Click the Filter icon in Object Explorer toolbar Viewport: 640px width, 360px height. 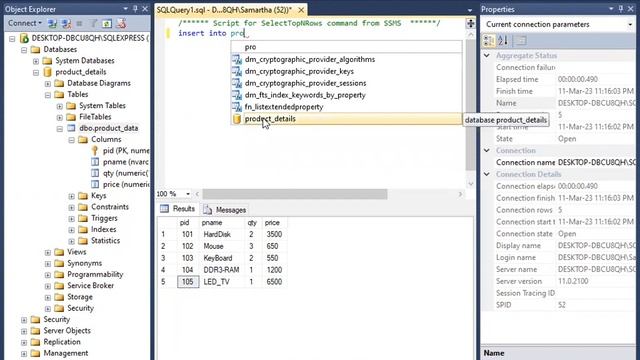[x=93, y=24]
